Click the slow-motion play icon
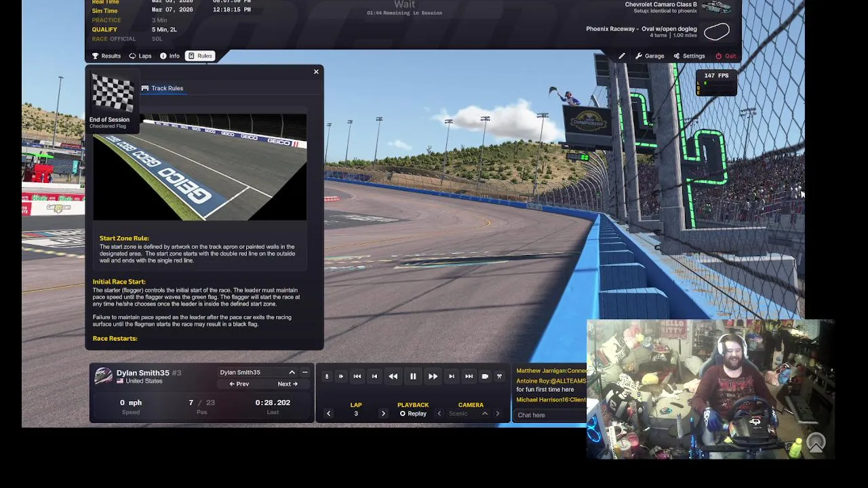The image size is (868, 488). (340, 376)
